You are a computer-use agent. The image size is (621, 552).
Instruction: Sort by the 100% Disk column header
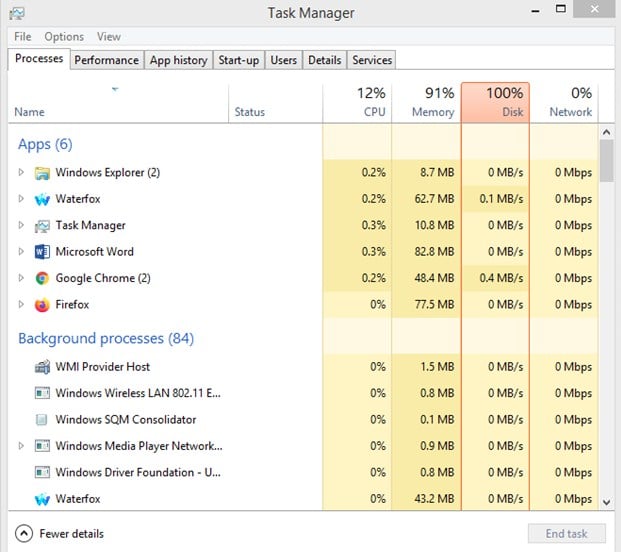point(495,102)
